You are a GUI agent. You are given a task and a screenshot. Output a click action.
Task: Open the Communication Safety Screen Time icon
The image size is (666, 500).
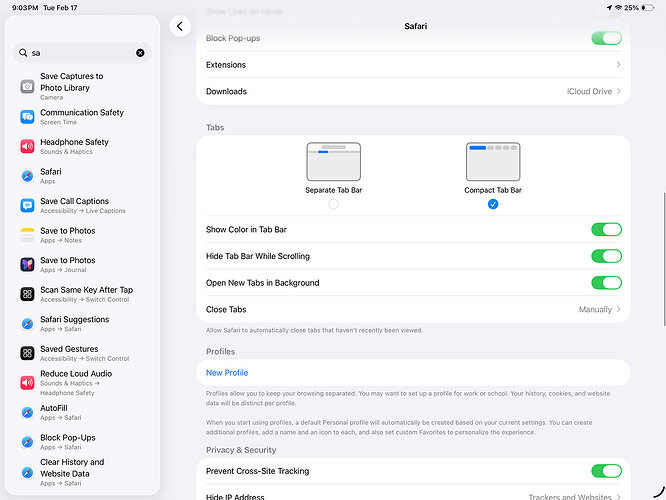27,117
